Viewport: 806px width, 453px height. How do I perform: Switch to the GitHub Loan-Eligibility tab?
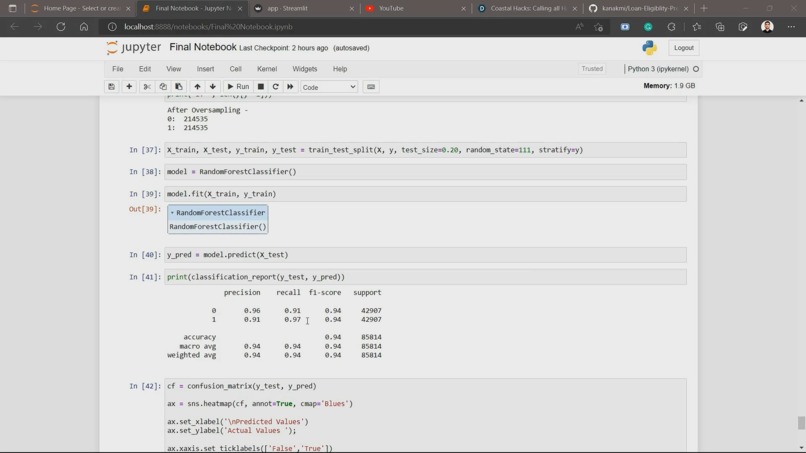[x=638, y=8]
